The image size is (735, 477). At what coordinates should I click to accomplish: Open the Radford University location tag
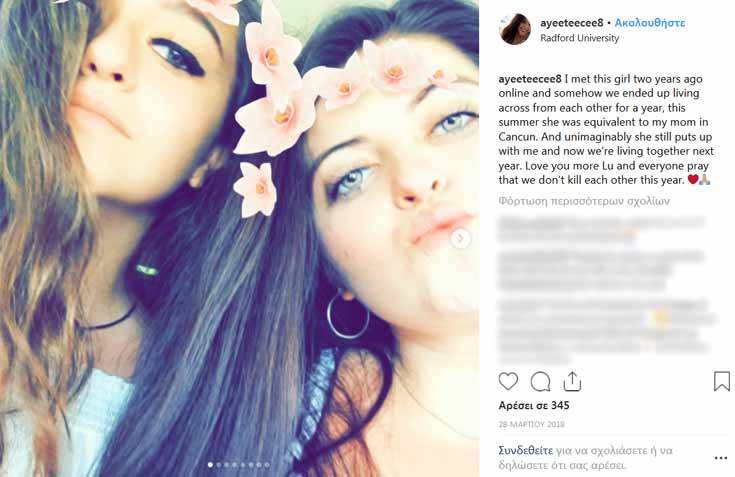click(579, 38)
